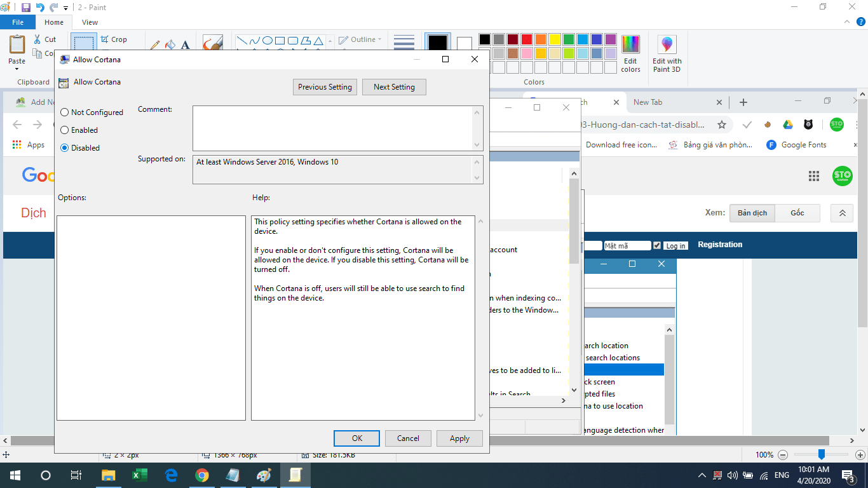Click the Edit colors icon
This screenshot has width=868, height=488.
(630, 53)
